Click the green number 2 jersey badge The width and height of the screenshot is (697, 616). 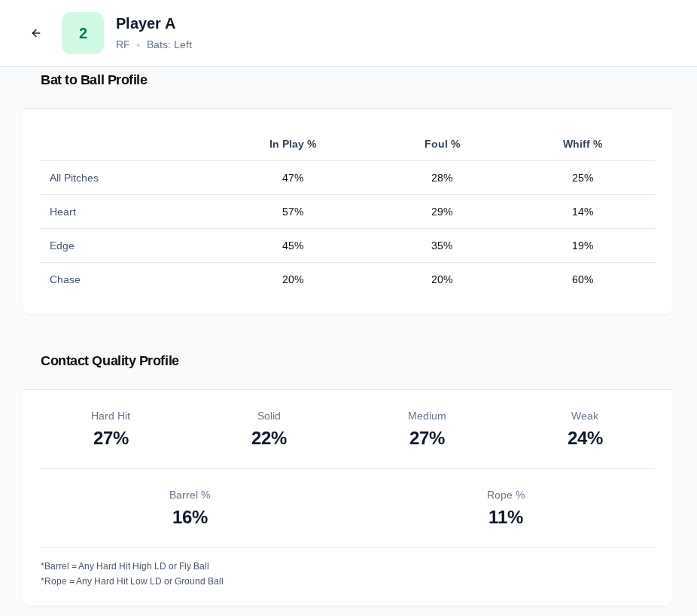click(83, 33)
